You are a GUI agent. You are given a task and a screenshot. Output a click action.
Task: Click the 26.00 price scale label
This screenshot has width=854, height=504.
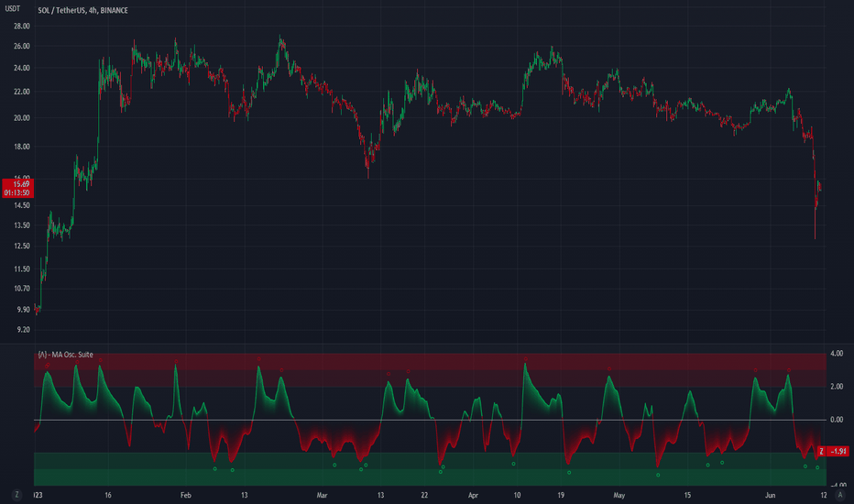click(x=22, y=47)
